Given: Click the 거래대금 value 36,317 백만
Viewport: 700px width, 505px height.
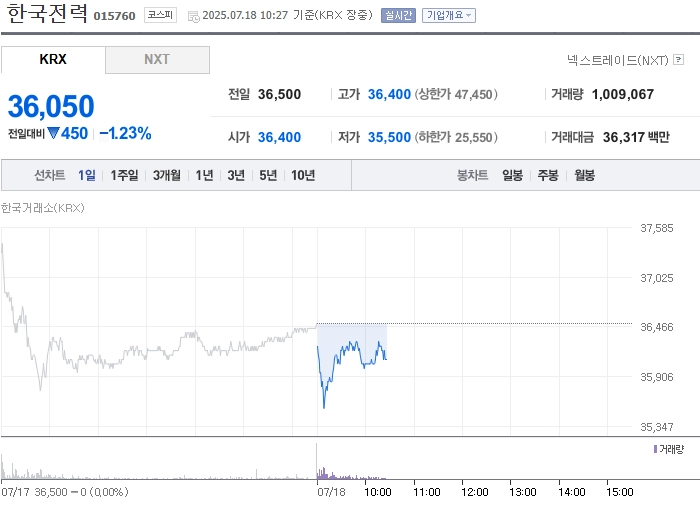Looking at the screenshot, I should tap(636, 137).
